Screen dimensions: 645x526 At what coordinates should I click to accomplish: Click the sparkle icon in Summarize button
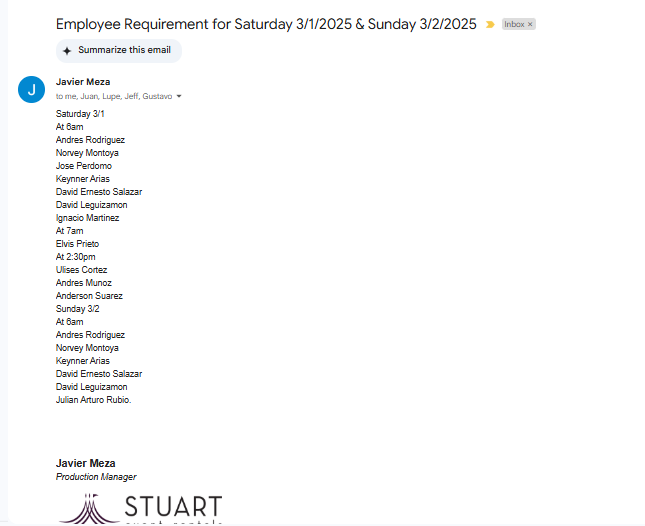[x=67, y=50]
